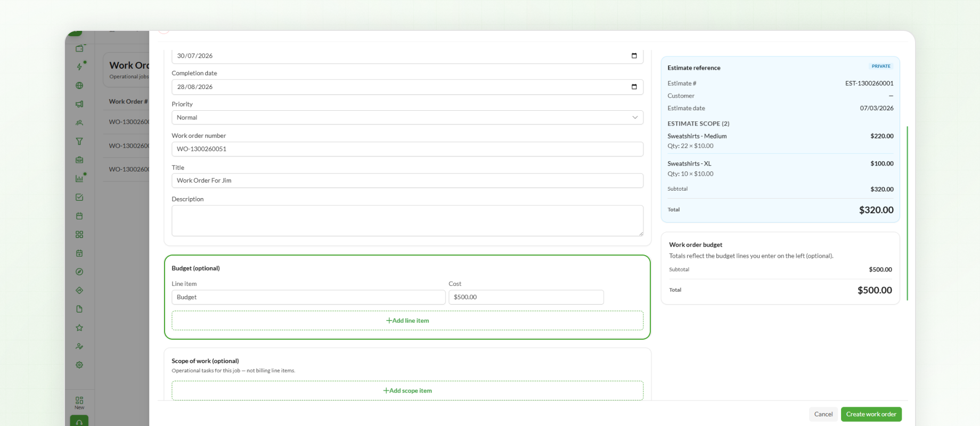Open date picker for Completion date
This screenshot has width=980, height=426.
pos(634,87)
